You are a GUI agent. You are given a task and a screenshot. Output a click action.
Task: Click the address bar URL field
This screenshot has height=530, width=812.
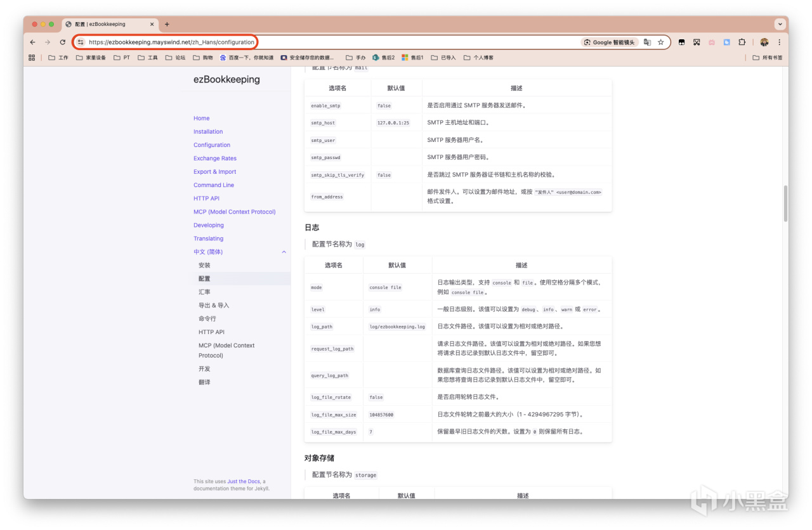pyautogui.click(x=330, y=42)
